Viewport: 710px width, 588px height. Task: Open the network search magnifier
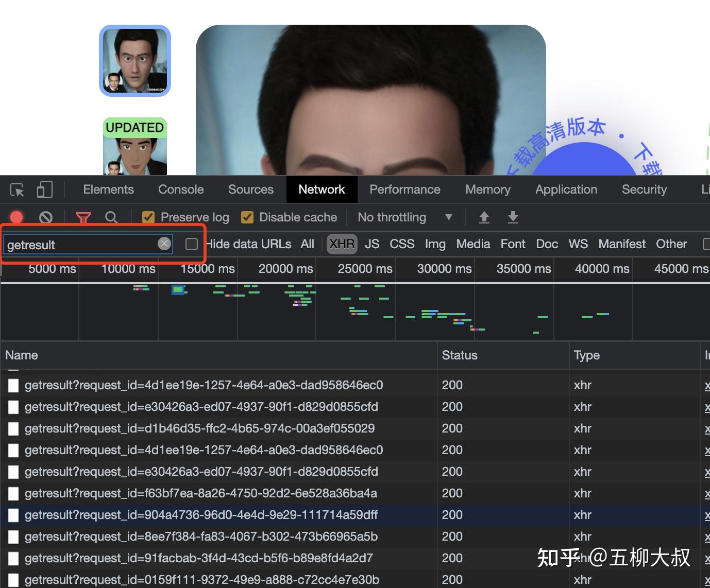click(111, 217)
